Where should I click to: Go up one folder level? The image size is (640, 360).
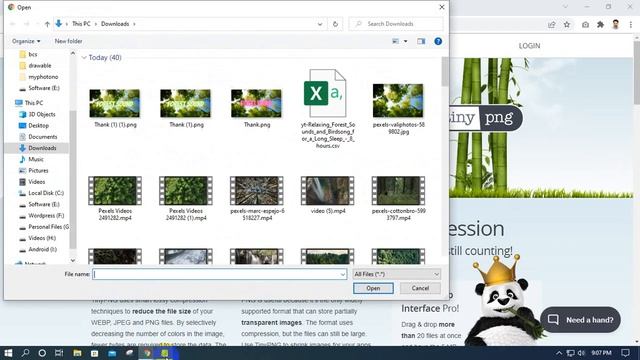[x=47, y=24]
